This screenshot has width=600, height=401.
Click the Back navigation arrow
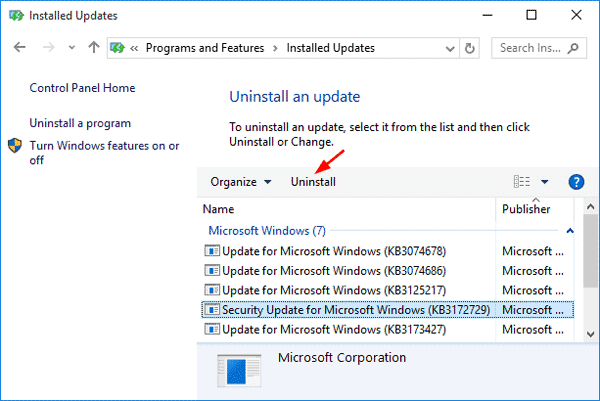tap(21, 47)
